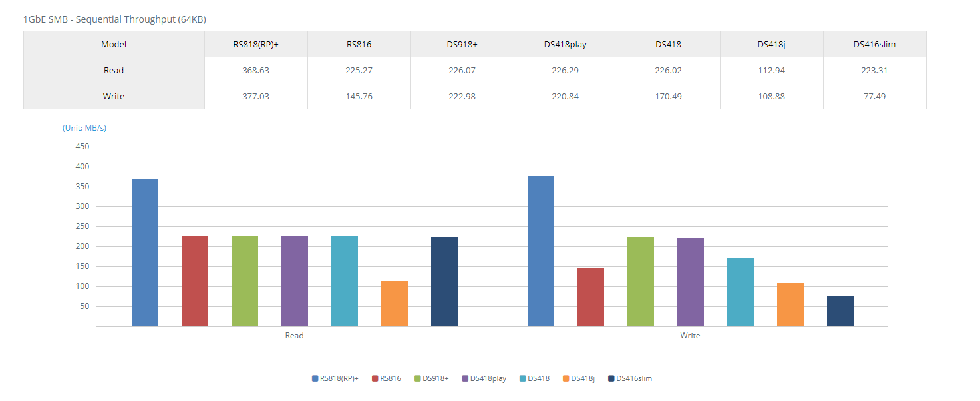Click the 77.49 write value cell
Screen dimensions: 980x401
coord(875,96)
